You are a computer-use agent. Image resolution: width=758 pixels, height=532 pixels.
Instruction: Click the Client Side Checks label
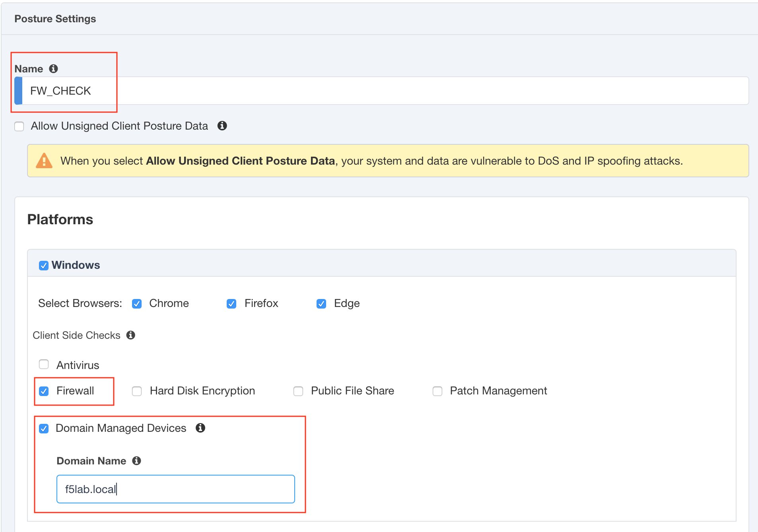click(76, 335)
